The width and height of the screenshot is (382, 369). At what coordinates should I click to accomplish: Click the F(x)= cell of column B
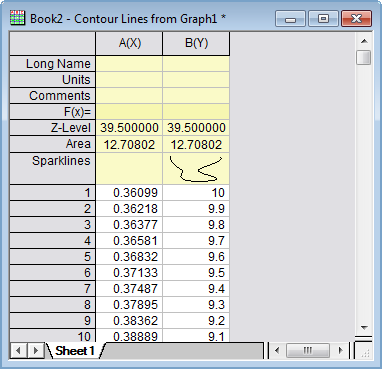(196, 112)
